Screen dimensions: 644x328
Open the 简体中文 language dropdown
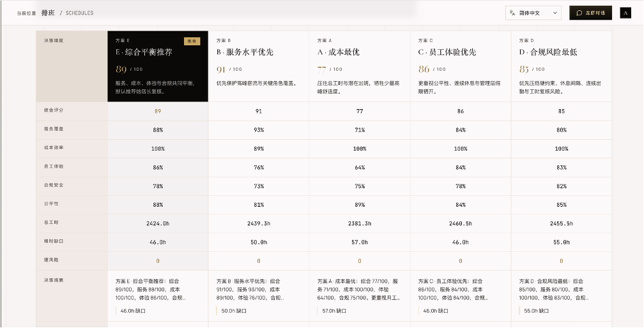(x=533, y=13)
